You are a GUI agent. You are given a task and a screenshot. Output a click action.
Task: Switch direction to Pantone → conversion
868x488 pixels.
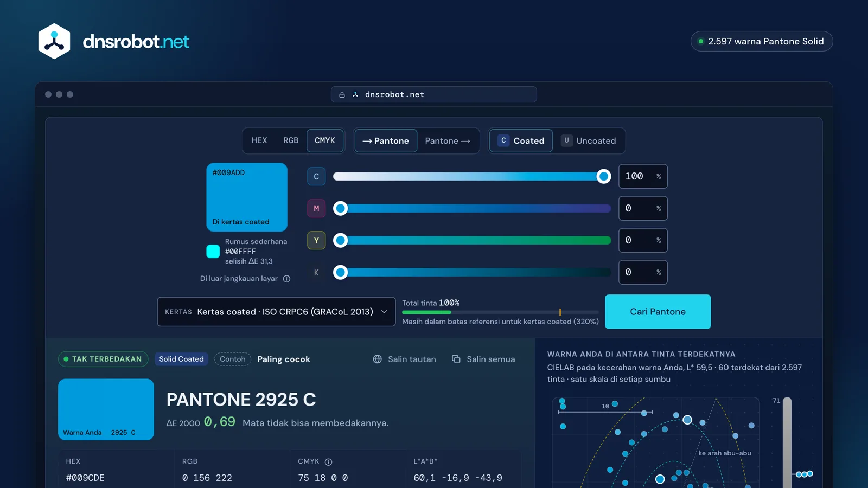click(448, 141)
